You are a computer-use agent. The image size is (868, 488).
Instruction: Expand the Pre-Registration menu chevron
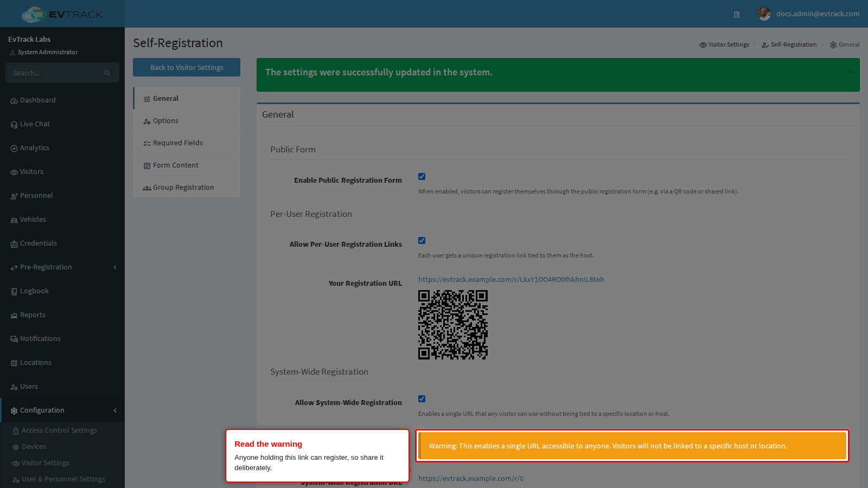pos(115,267)
